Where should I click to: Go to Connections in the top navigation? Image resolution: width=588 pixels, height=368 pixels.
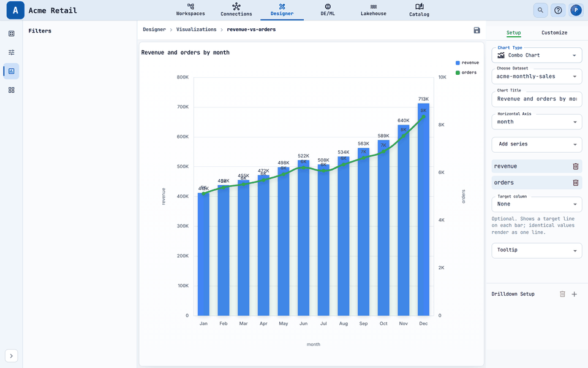[236, 10]
